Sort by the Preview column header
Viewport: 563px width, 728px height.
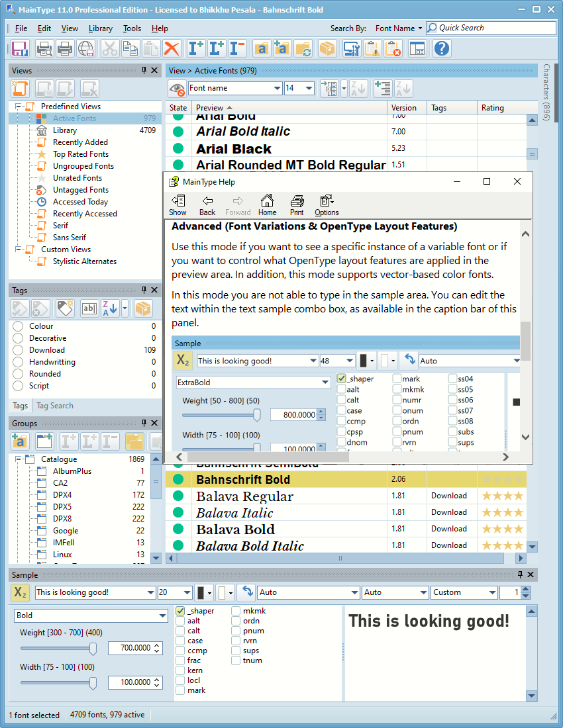289,108
